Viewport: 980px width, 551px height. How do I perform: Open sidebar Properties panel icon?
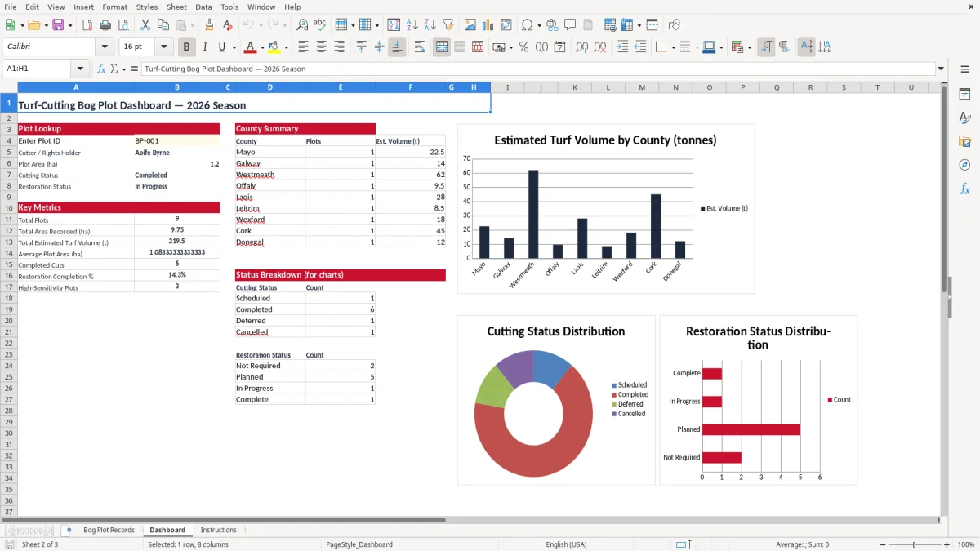[x=964, y=95]
